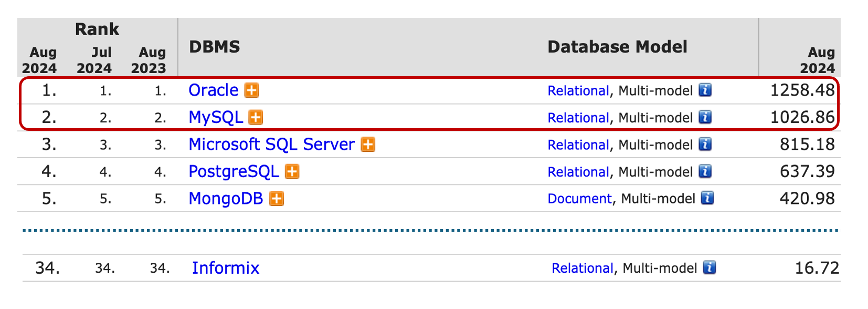Show multi-model info for MongoDB
Screen dimensions: 868x309
click(x=707, y=199)
